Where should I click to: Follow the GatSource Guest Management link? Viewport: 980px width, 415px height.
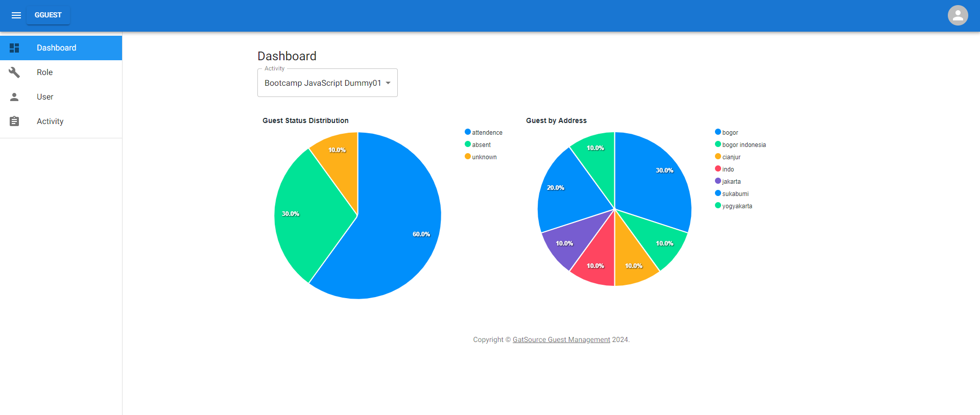561,339
